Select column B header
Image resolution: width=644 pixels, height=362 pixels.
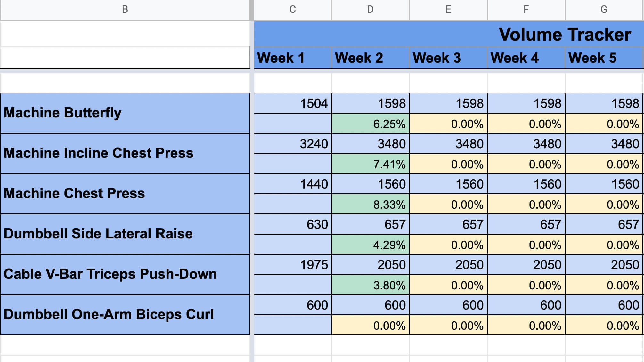125,10
